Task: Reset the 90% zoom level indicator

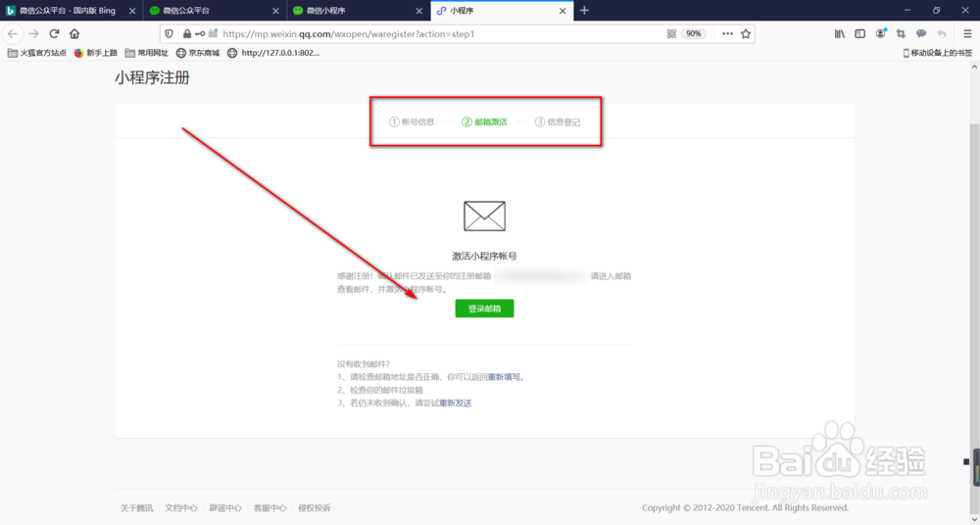Action: coord(694,33)
